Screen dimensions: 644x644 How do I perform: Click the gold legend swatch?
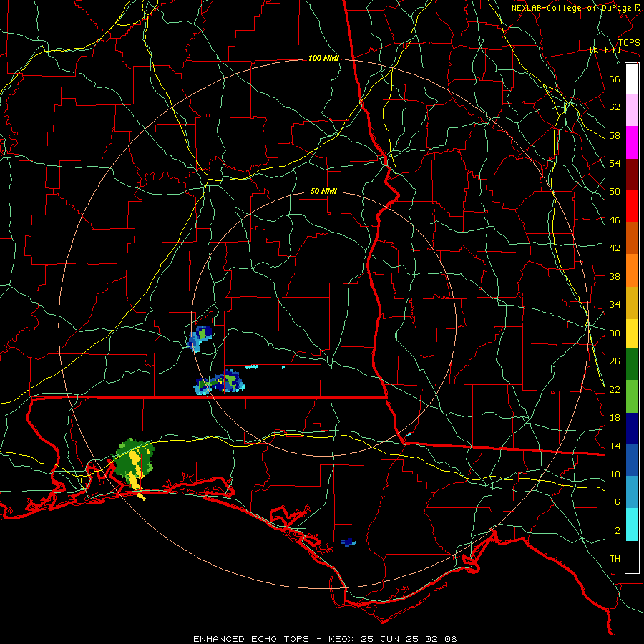coord(632,303)
